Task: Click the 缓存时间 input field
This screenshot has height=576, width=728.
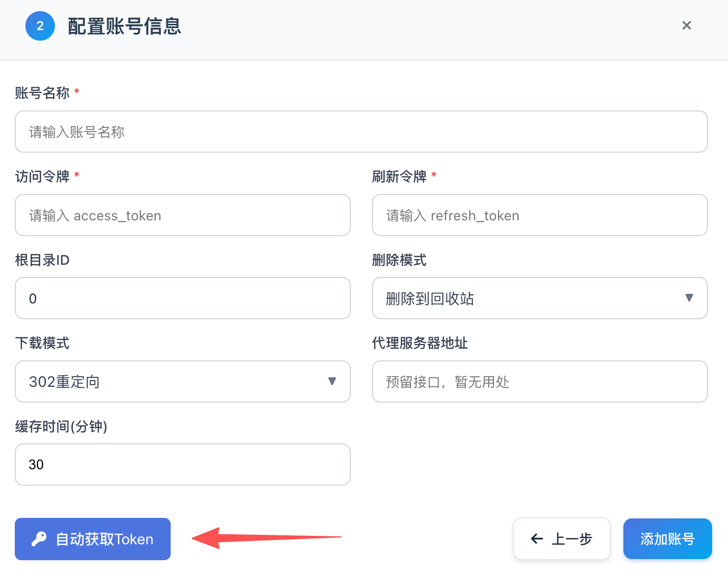Action: [183, 464]
